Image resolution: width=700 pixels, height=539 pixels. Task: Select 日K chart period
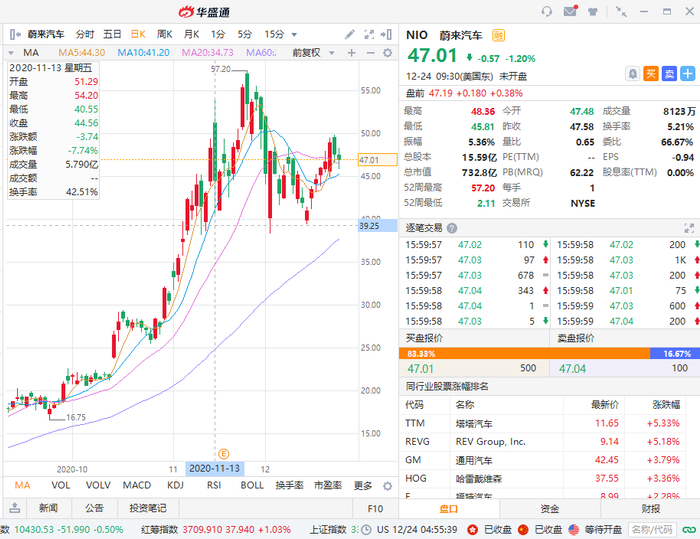click(x=138, y=34)
